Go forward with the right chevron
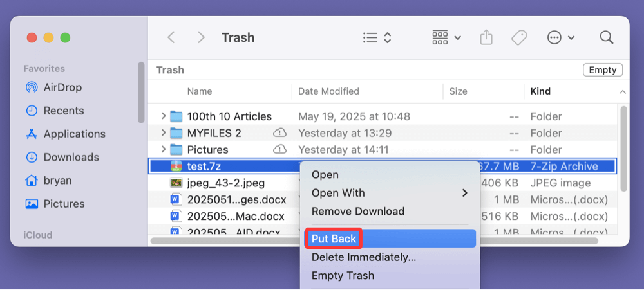644x290 pixels. [201, 38]
